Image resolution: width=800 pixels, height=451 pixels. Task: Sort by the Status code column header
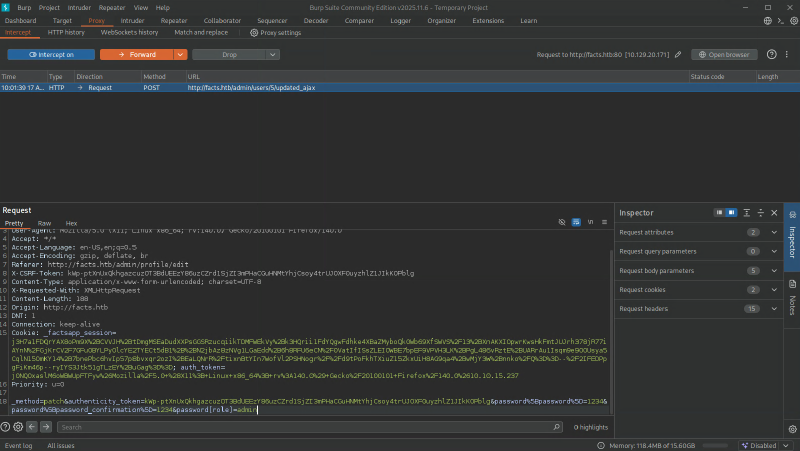[722, 77]
